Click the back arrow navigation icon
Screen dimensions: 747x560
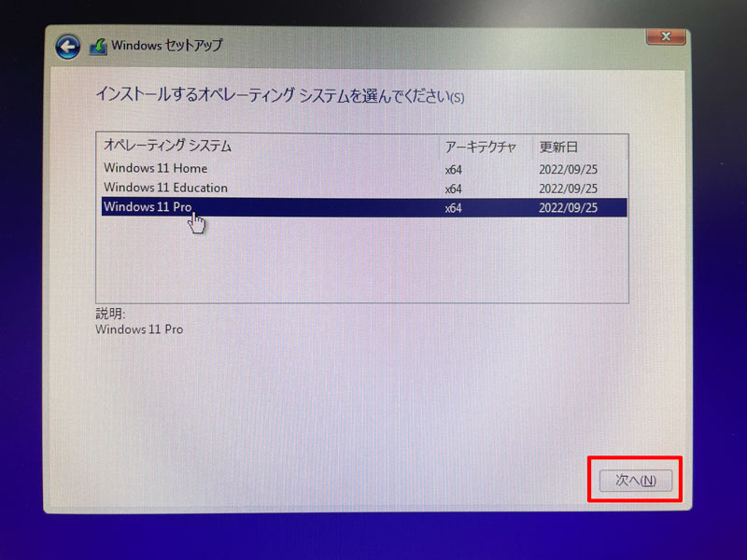coord(66,44)
